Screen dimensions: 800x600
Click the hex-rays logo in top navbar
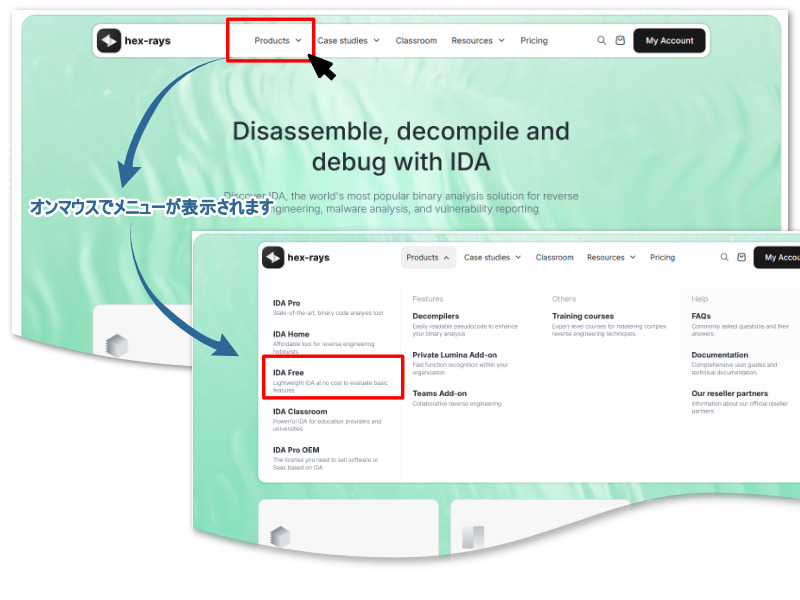tap(134, 40)
